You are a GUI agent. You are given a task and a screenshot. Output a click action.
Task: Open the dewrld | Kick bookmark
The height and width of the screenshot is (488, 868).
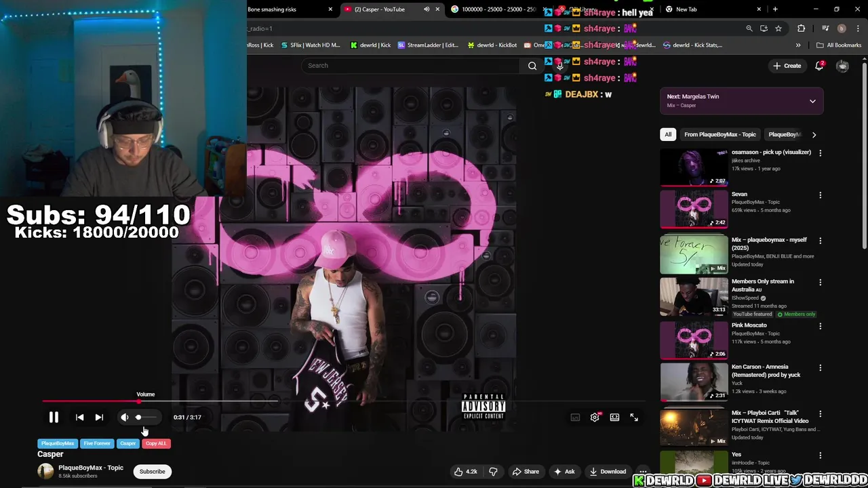[370, 45]
